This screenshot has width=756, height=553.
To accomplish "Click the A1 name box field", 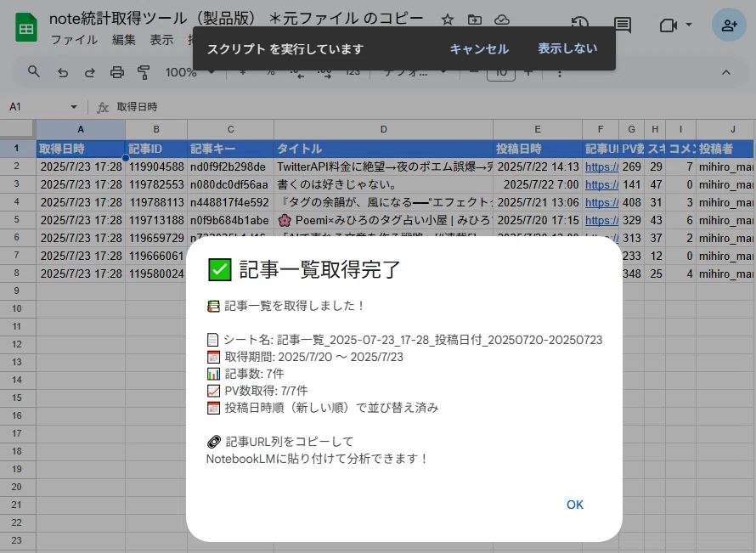I will point(37,106).
